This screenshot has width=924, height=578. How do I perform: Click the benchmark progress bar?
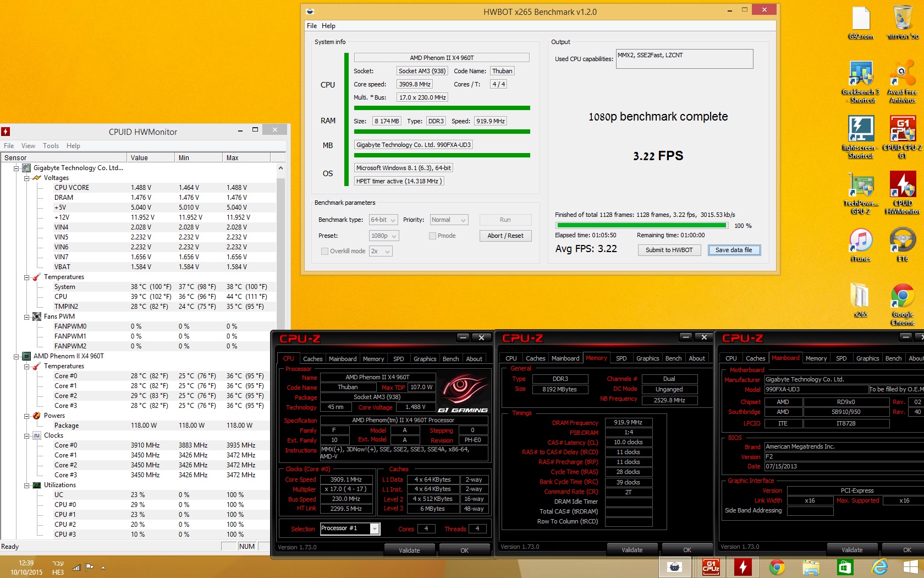[x=641, y=225]
